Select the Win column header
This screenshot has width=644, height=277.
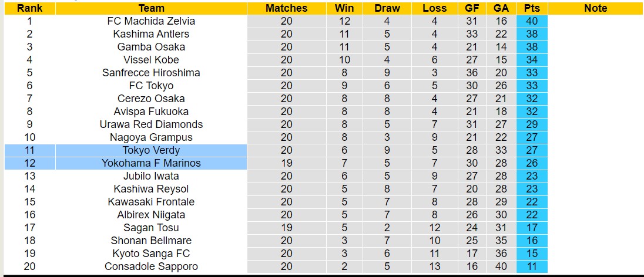point(344,8)
